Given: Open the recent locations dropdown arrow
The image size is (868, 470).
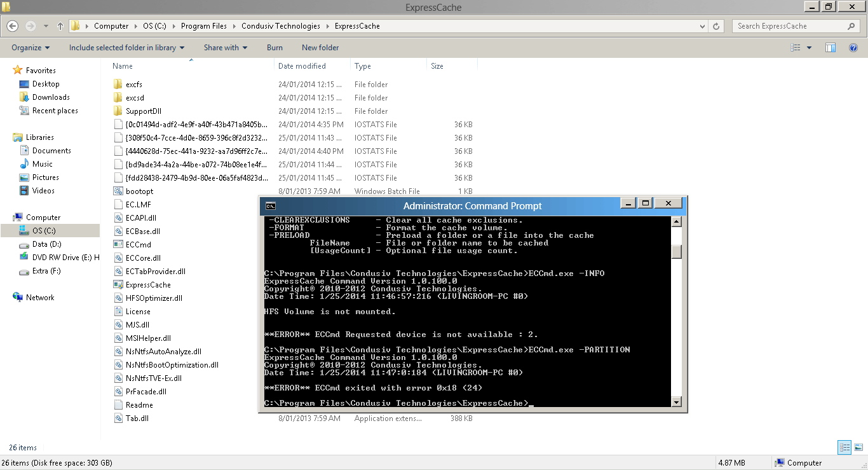Looking at the screenshot, I should click(46, 26).
